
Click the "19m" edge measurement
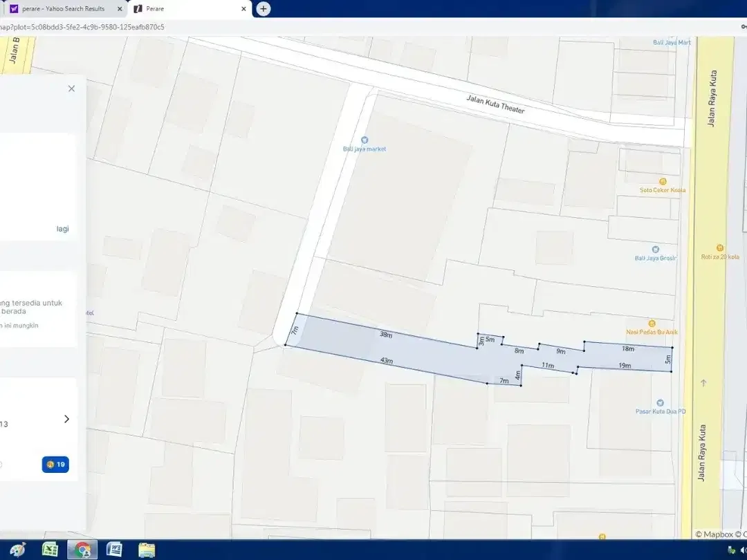click(625, 366)
